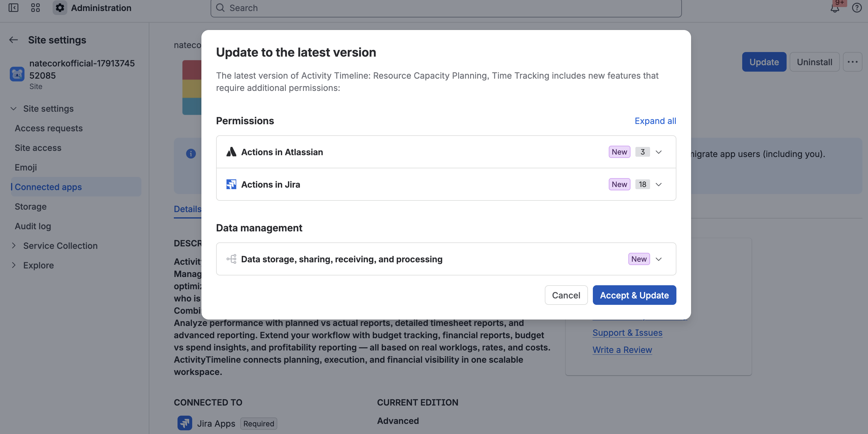Click Expand all link

[x=655, y=121]
